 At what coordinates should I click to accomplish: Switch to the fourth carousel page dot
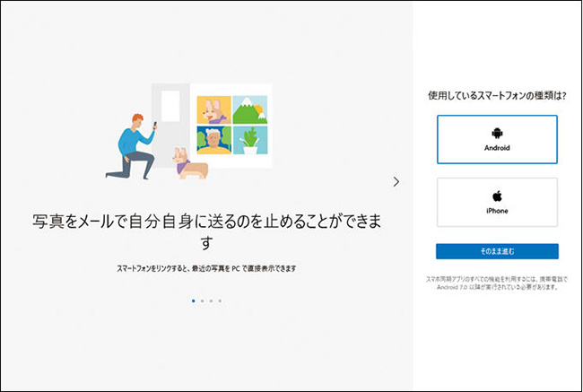220,301
